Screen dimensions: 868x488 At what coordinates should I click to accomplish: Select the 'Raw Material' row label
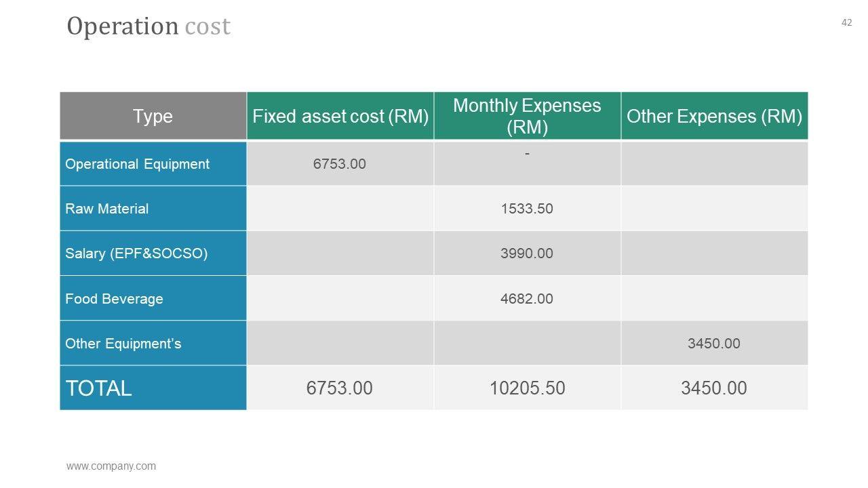pyautogui.click(x=107, y=209)
